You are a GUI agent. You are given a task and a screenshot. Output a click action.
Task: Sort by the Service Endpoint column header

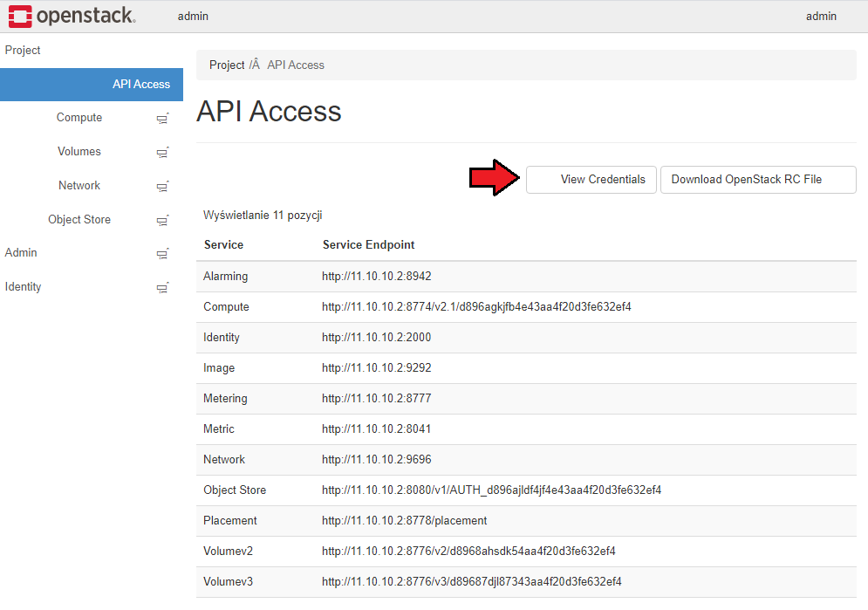369,244
